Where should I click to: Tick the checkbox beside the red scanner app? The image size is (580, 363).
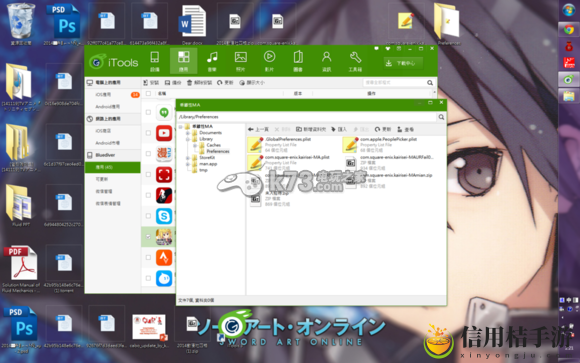click(148, 174)
